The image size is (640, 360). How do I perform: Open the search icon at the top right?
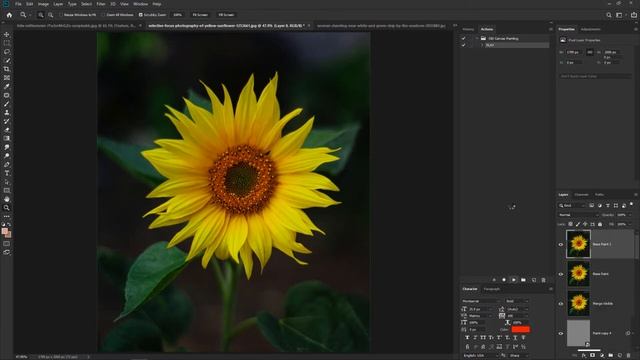609,15
